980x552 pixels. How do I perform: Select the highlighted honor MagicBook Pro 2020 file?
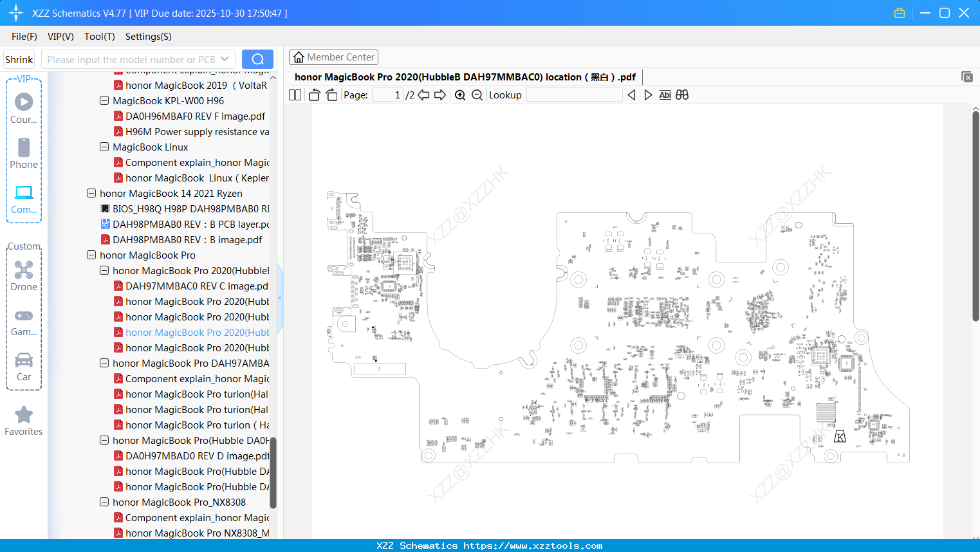point(191,333)
